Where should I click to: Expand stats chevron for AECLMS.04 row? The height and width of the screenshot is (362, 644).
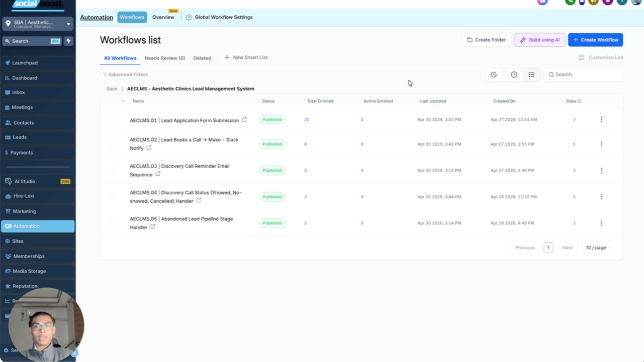574,197
